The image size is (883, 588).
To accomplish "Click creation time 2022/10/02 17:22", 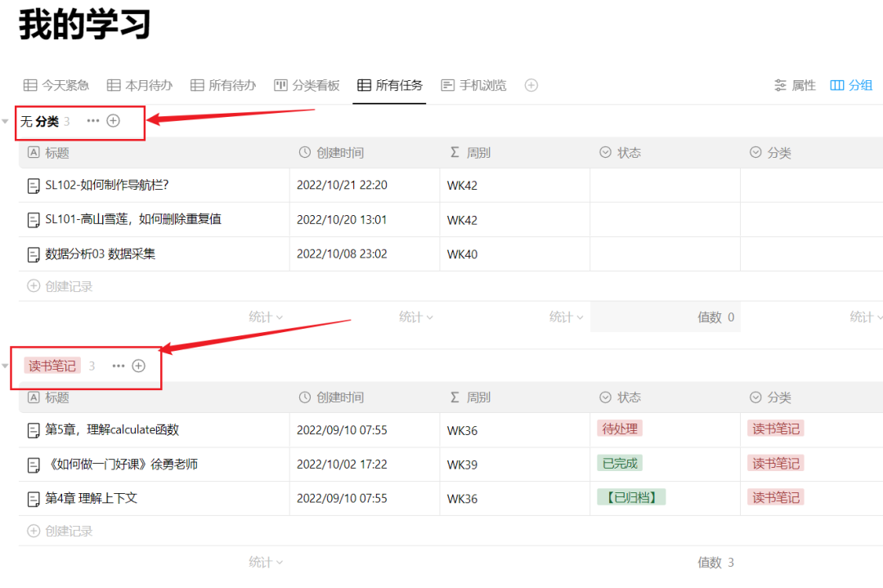I will (342, 465).
